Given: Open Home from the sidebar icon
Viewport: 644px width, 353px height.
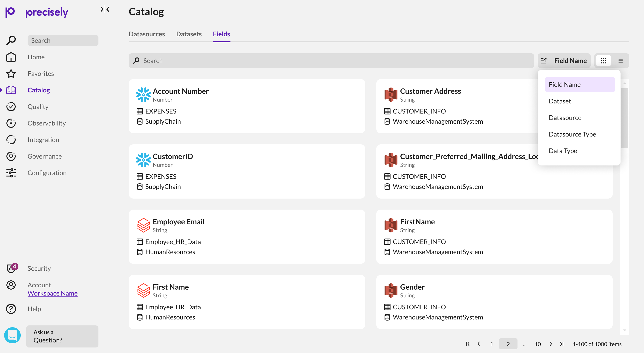Looking at the screenshot, I should click(x=11, y=57).
